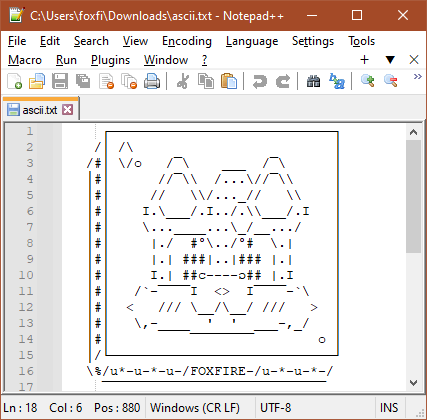Create a new file with toolbar icon

point(15,81)
